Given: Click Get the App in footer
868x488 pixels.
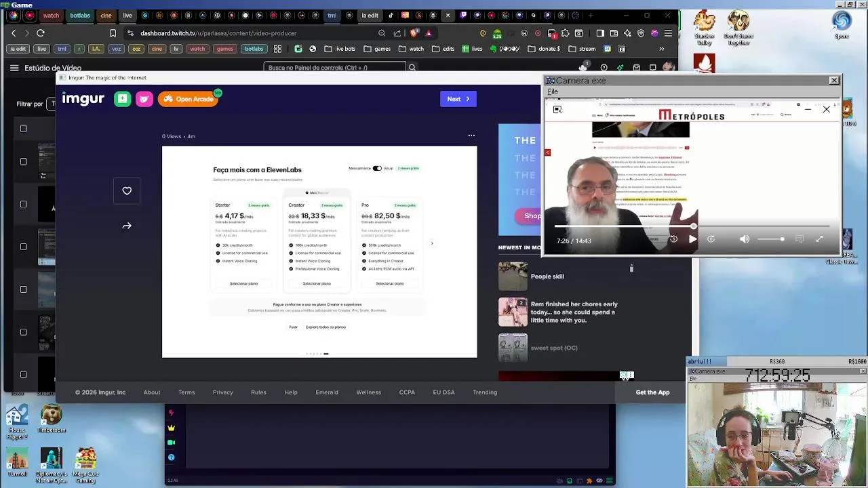Looking at the screenshot, I should click(x=652, y=392).
